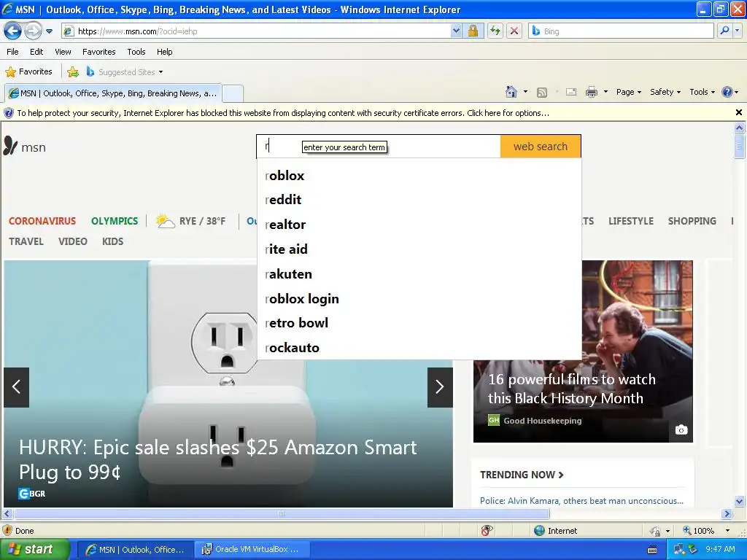Click the Stop loading red X icon
Screen dimensions: 747x560
514,31
